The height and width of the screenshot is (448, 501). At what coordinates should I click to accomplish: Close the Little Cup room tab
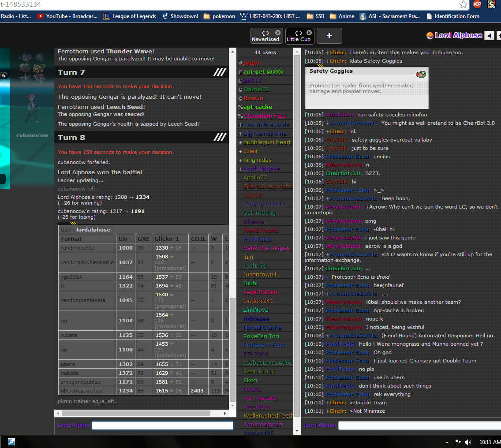[309, 33]
